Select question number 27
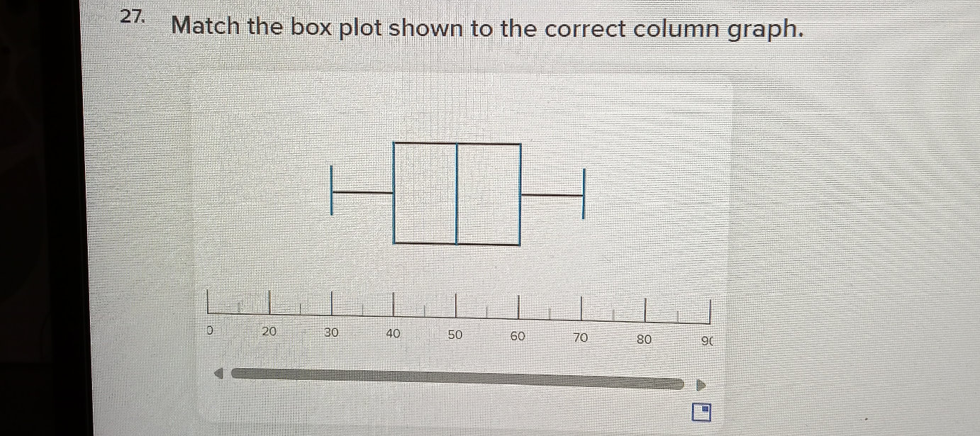This screenshot has height=436, width=980. coord(132,16)
